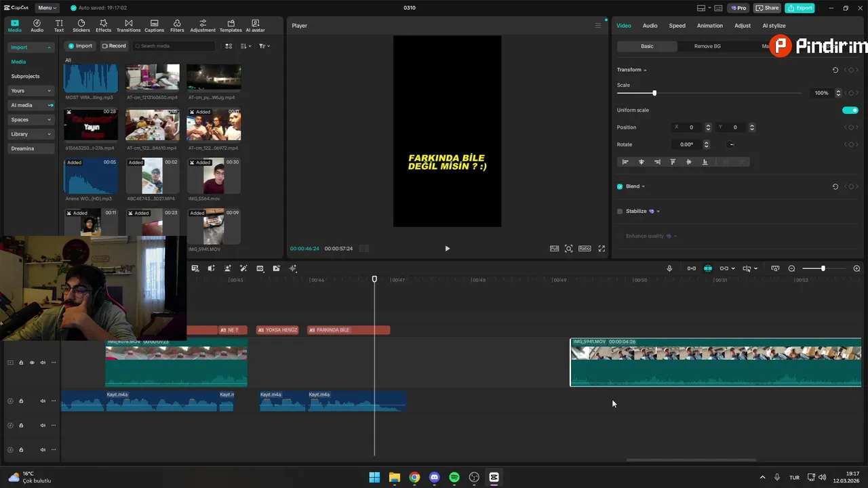Viewport: 868px width, 488px height.
Task: Open the Windows Start menu
Action: point(374,477)
